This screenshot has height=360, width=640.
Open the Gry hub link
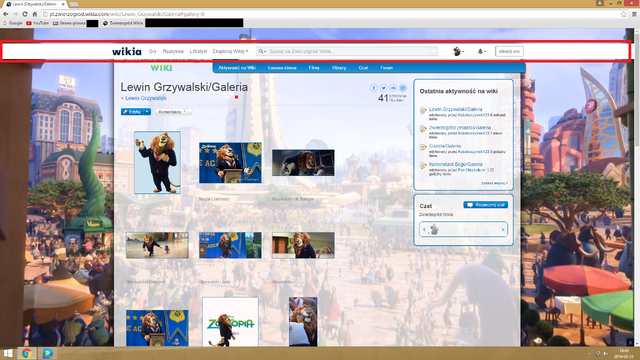(x=153, y=51)
